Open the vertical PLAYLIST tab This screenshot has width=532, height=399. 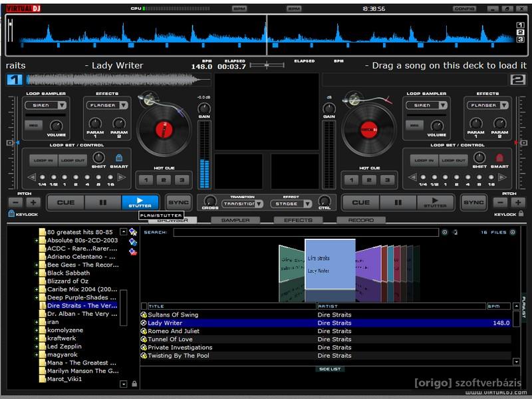click(x=524, y=307)
